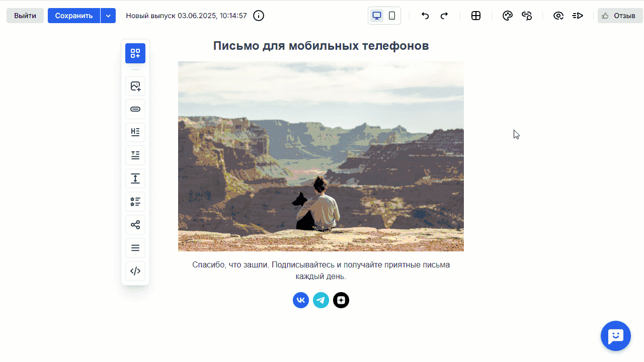Add a button block from sidebar
Viewport: 644px width, 362px height.
[135, 109]
